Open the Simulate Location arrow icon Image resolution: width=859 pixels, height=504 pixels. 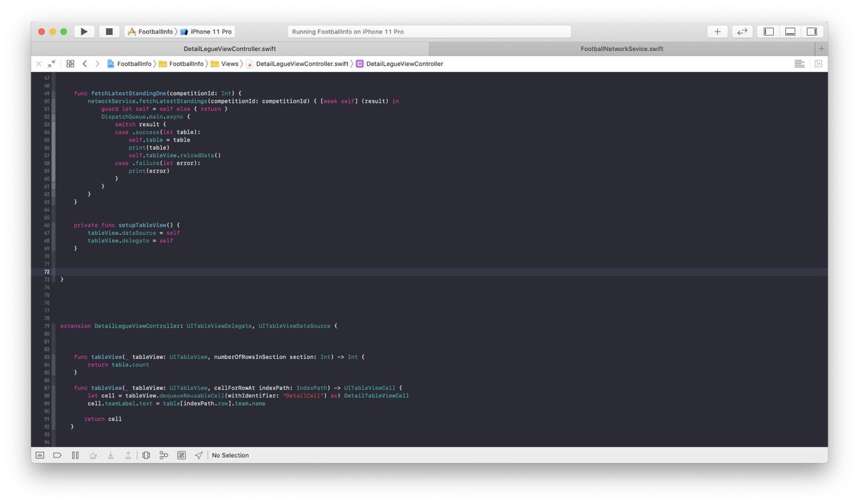click(x=199, y=455)
